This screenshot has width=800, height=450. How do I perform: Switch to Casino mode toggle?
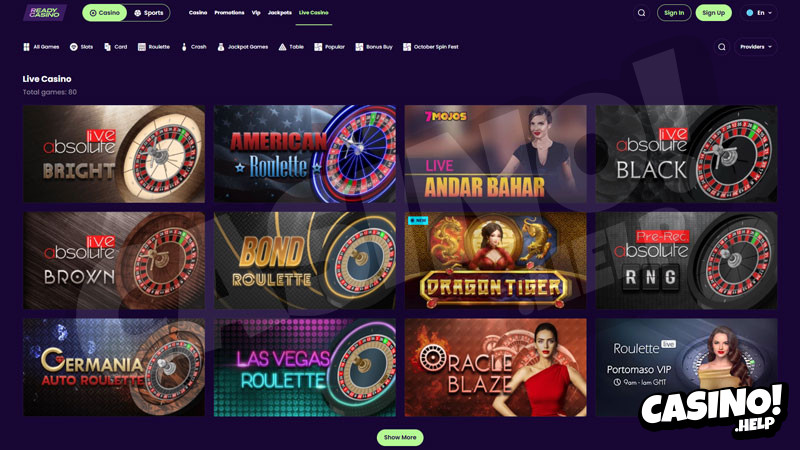tap(105, 13)
